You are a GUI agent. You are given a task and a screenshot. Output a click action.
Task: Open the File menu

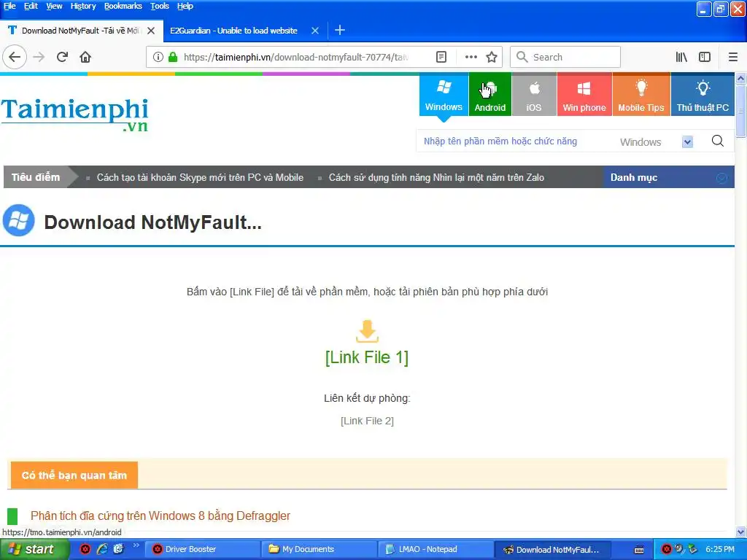tap(9, 6)
